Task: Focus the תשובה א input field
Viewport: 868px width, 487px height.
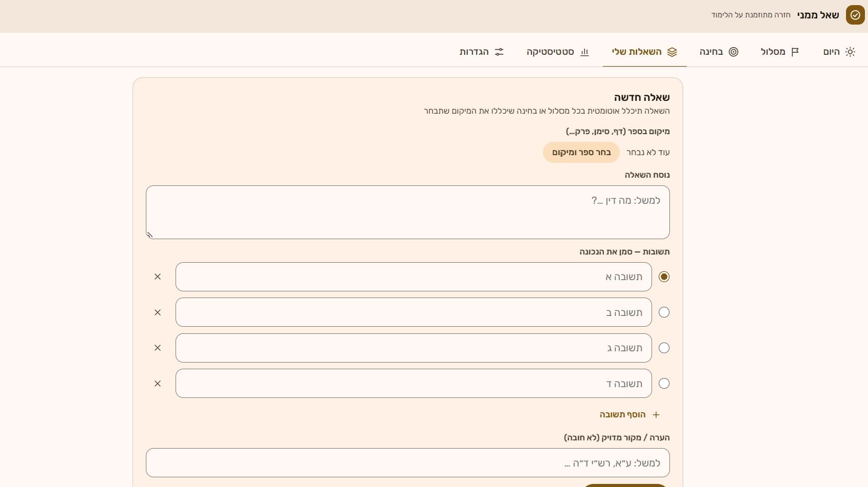Action: [x=414, y=277]
